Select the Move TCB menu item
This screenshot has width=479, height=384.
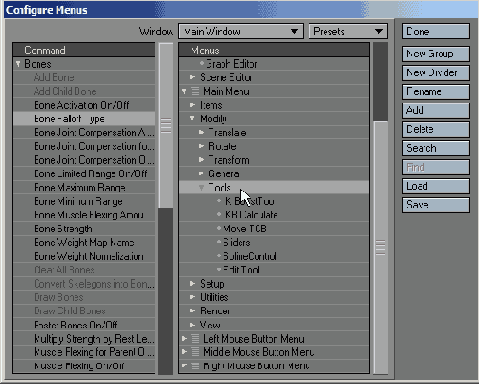click(x=245, y=229)
